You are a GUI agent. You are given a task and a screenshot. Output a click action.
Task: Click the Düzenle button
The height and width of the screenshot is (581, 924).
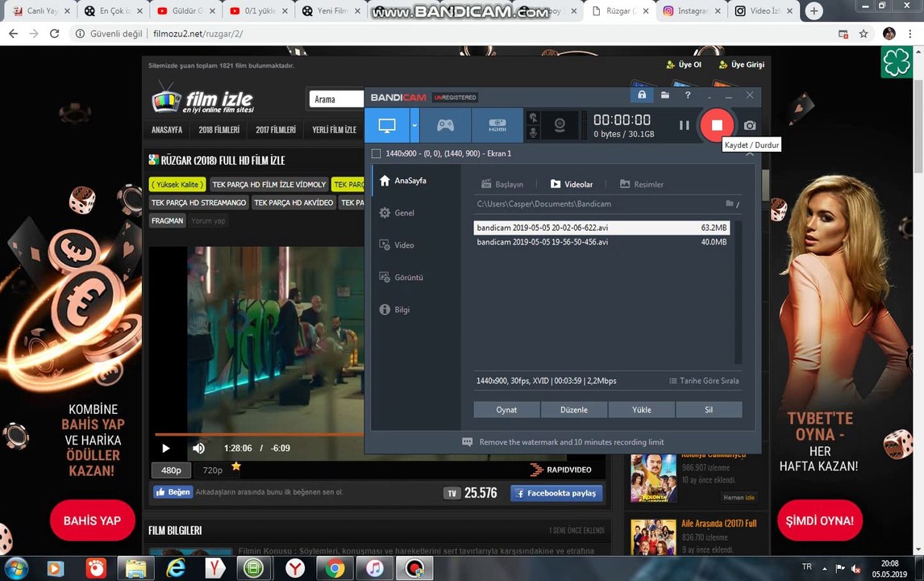coord(574,410)
